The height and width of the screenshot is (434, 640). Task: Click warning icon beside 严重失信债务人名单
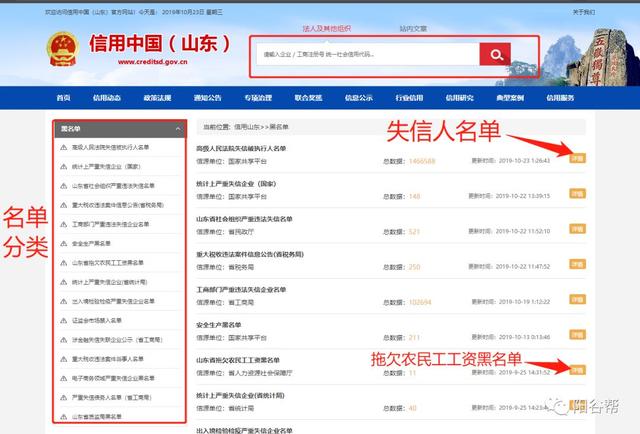point(64,398)
